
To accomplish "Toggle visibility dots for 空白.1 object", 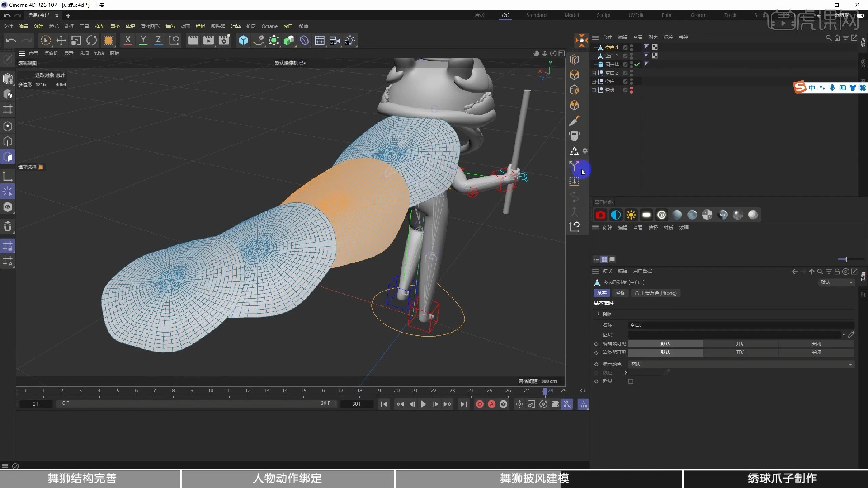I will [632, 47].
